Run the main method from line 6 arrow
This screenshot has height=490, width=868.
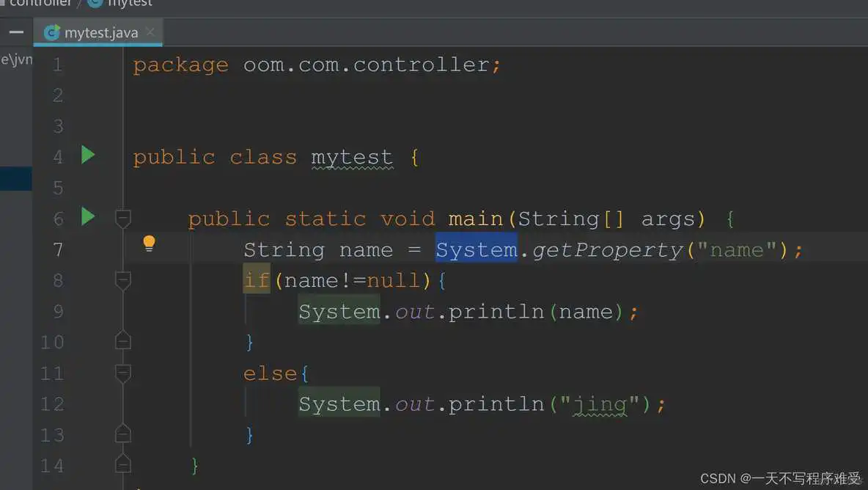click(x=87, y=216)
